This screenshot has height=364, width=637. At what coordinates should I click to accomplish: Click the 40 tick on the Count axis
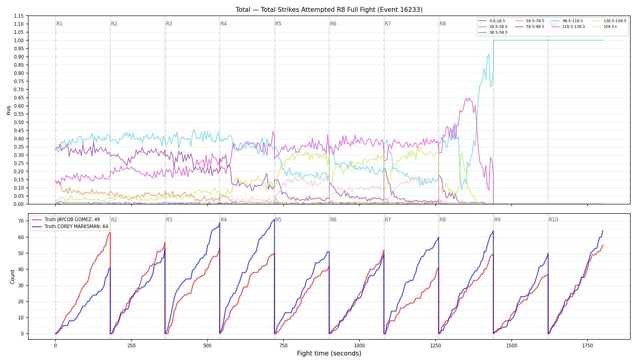click(21, 269)
